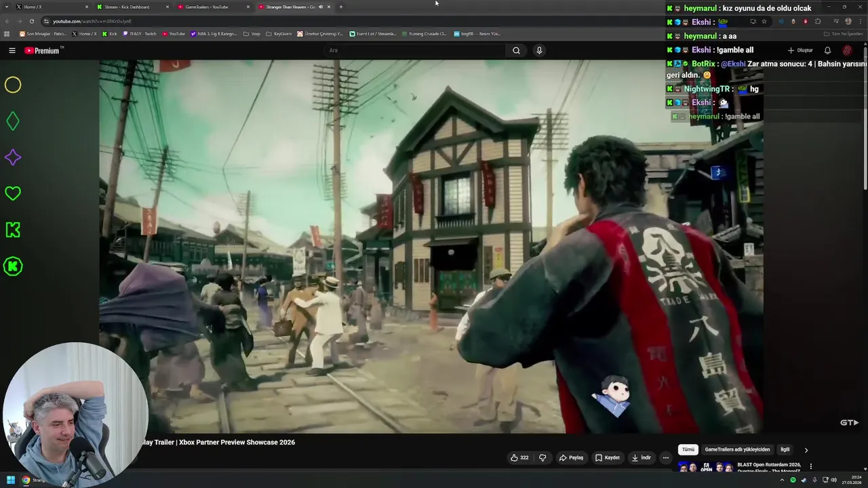The width and height of the screenshot is (868, 488).
Task: Open Steam from the system tray
Action: pyautogui.click(x=804, y=480)
